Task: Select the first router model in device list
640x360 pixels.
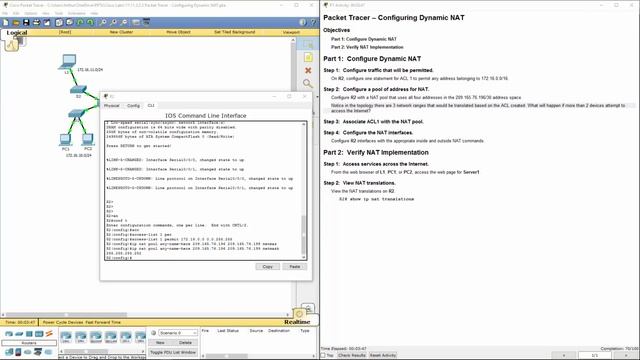Action: click(x=66, y=337)
